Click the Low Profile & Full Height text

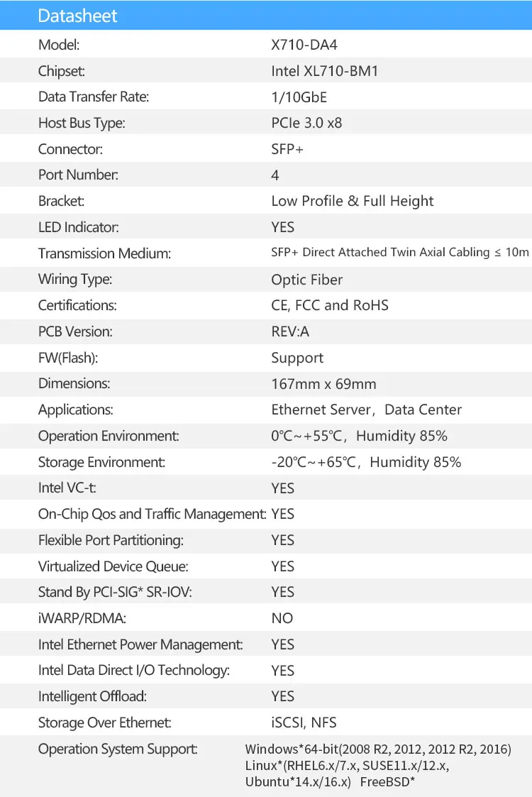[x=352, y=201]
